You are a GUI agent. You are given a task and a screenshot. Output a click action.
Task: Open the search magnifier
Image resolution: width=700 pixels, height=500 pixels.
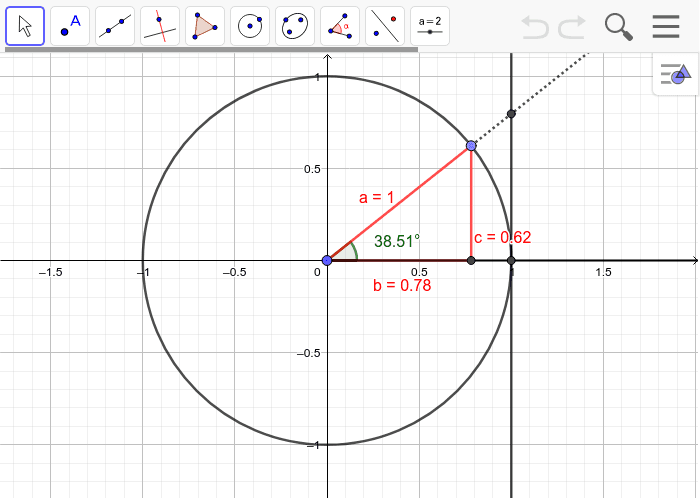pos(619,27)
